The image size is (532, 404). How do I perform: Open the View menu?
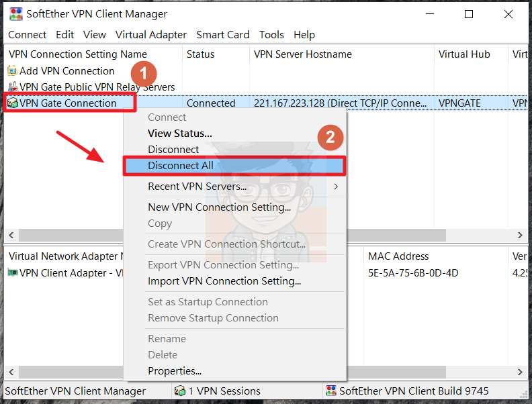(95, 35)
